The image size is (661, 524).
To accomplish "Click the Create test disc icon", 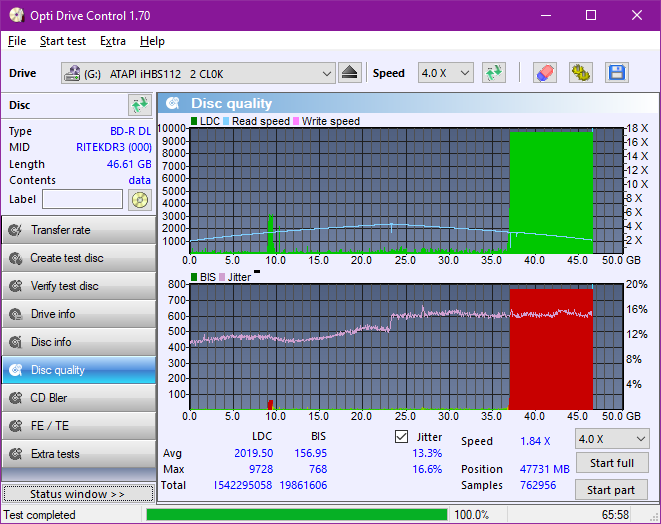I will (16, 258).
